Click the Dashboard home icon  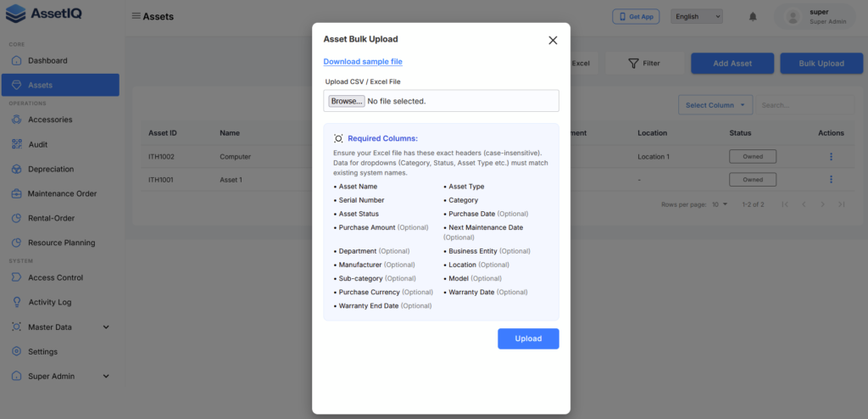pyautogui.click(x=17, y=60)
